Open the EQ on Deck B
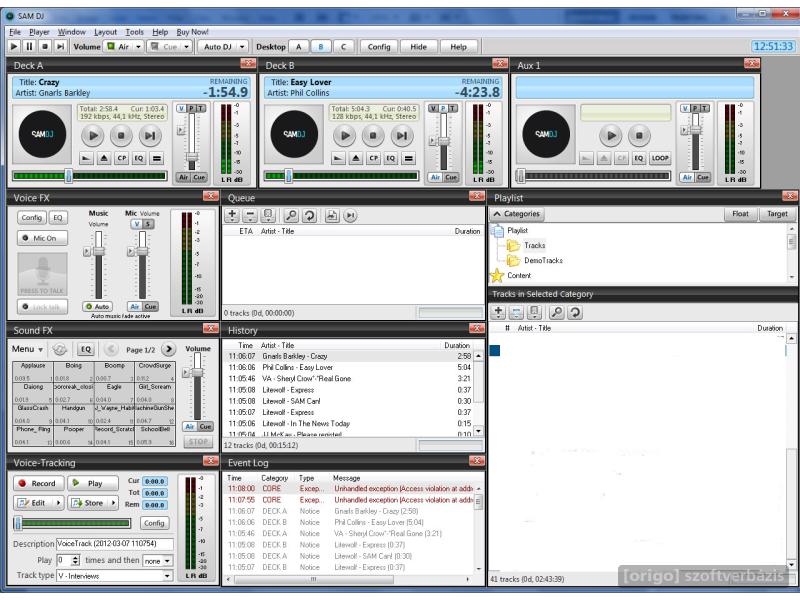This screenshot has height=600, width=800. pos(391,158)
